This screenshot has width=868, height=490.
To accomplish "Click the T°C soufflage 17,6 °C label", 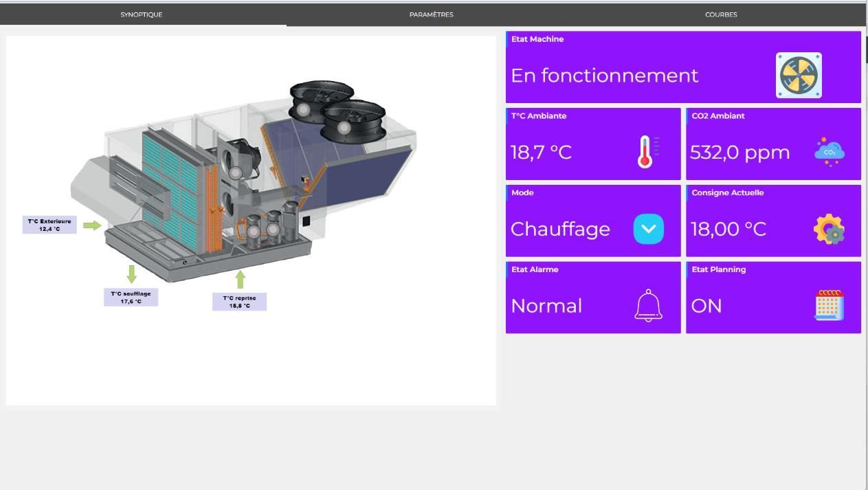I will [131, 297].
